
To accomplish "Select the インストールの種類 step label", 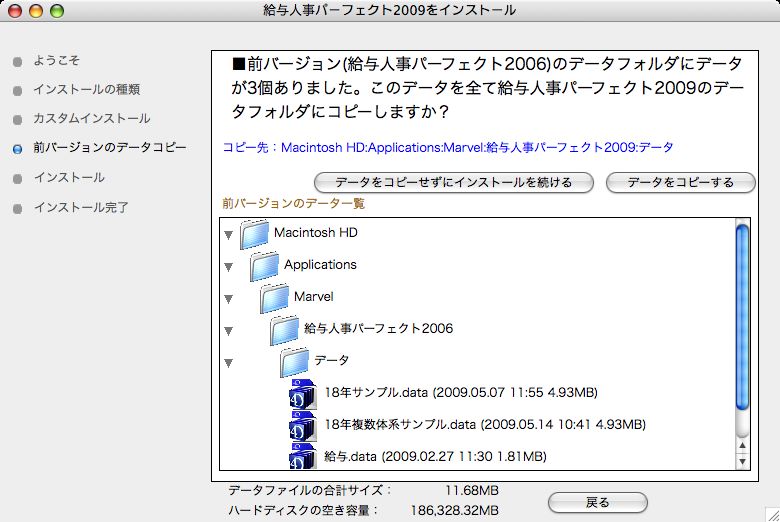I will click(x=87, y=90).
